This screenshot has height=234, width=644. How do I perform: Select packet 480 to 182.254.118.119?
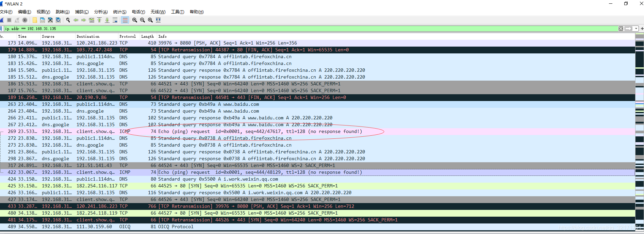tap(317, 213)
